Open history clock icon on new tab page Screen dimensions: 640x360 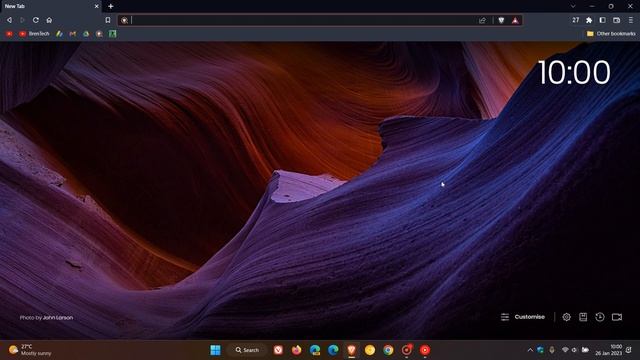(x=600, y=317)
